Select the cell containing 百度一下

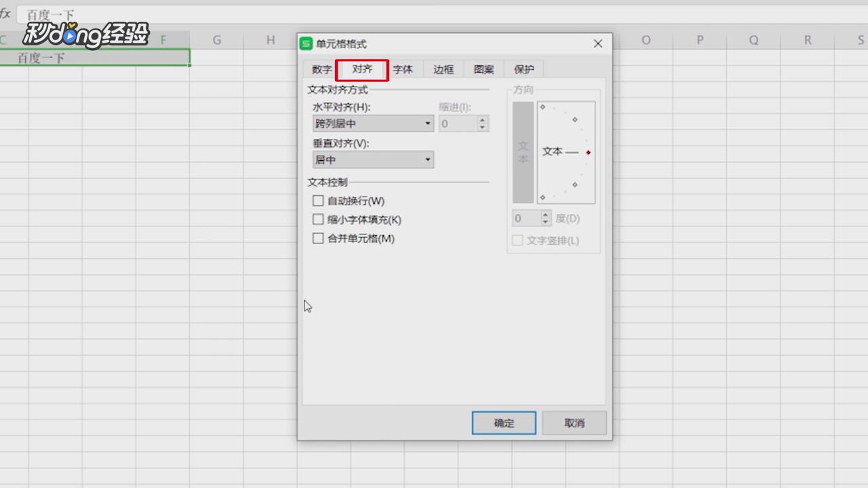(x=95, y=58)
